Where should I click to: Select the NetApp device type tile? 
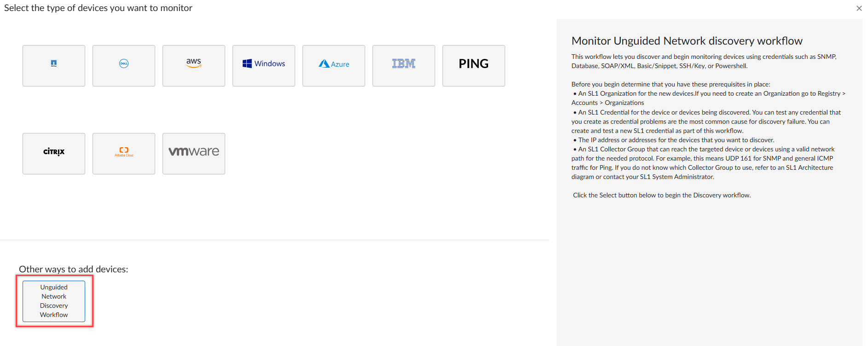[54, 66]
